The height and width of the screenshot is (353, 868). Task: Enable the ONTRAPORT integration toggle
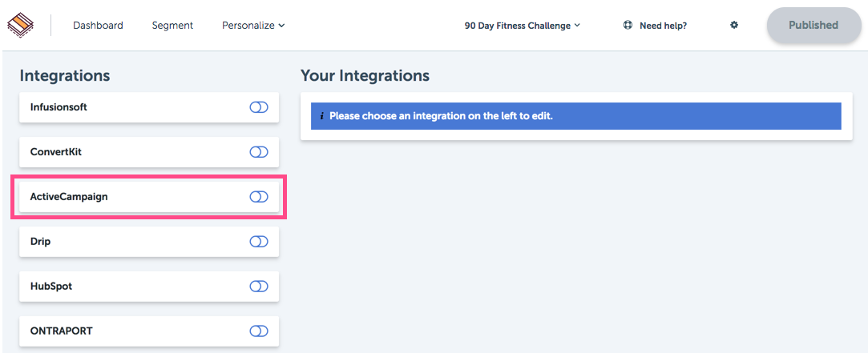(x=259, y=331)
